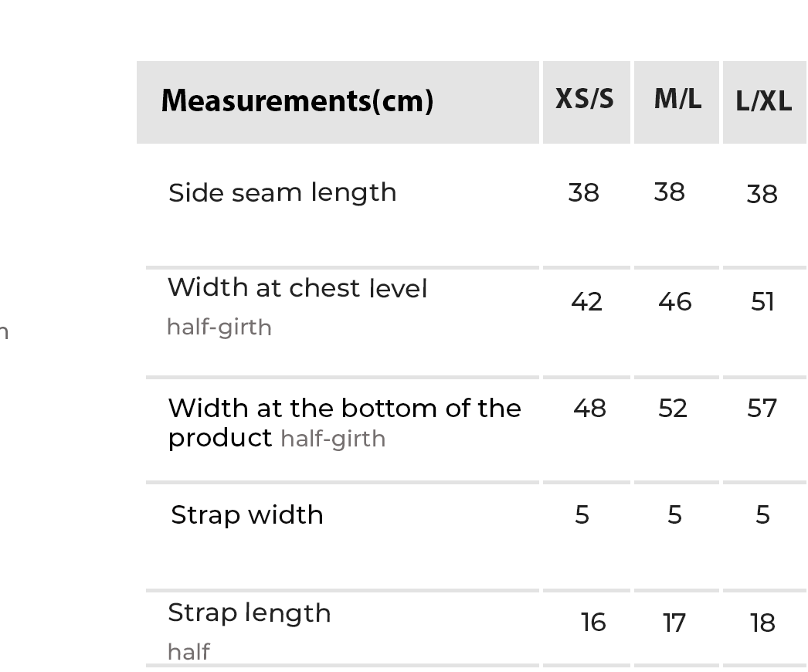Click the Width at the bottom label
The width and height of the screenshot is (808, 672).
click(345, 408)
